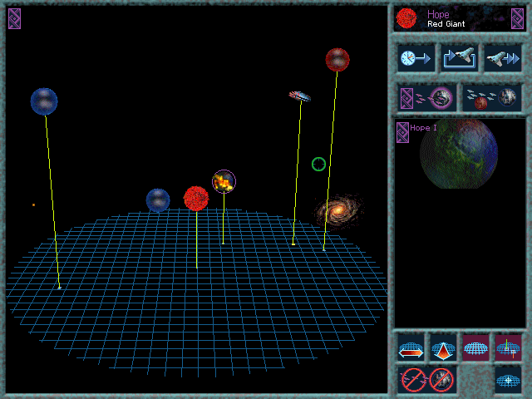This screenshot has height=399, width=532.
Task: Click the recenter grid crosshair button
Action: tap(508, 380)
